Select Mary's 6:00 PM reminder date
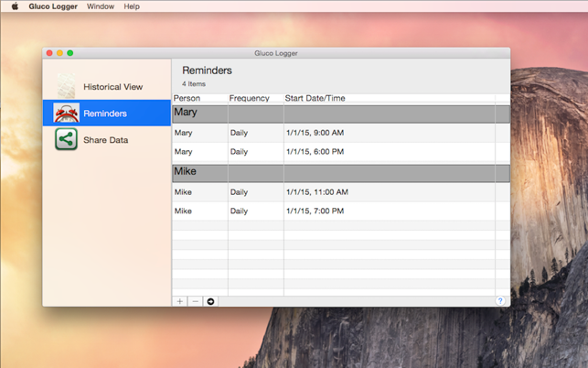The image size is (588, 368). [x=315, y=151]
